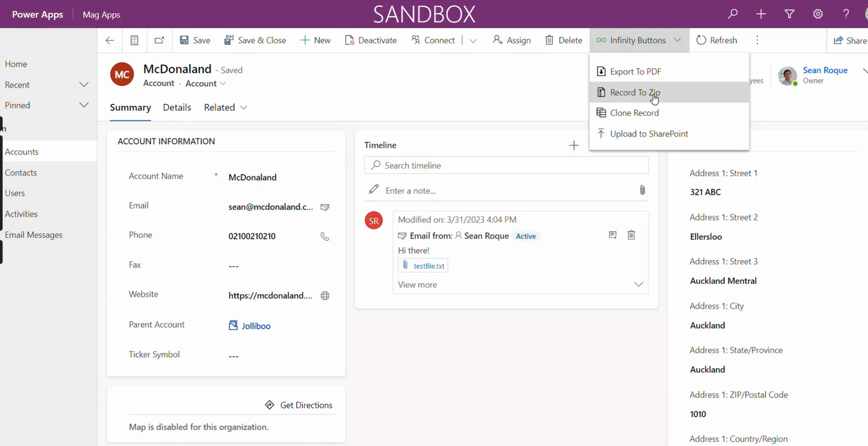Viewport: 868px width, 446px height.
Task: Deactivate the account record
Action: coord(371,41)
